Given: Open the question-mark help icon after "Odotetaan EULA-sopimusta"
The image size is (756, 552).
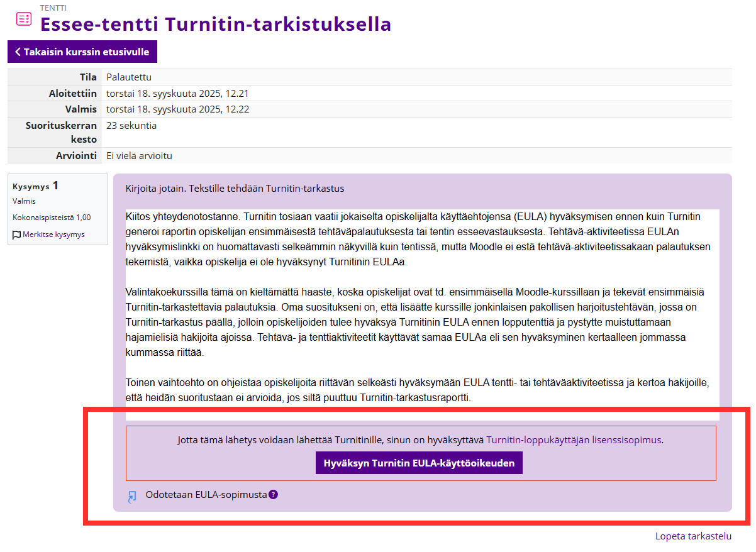Looking at the screenshot, I should (x=272, y=495).
